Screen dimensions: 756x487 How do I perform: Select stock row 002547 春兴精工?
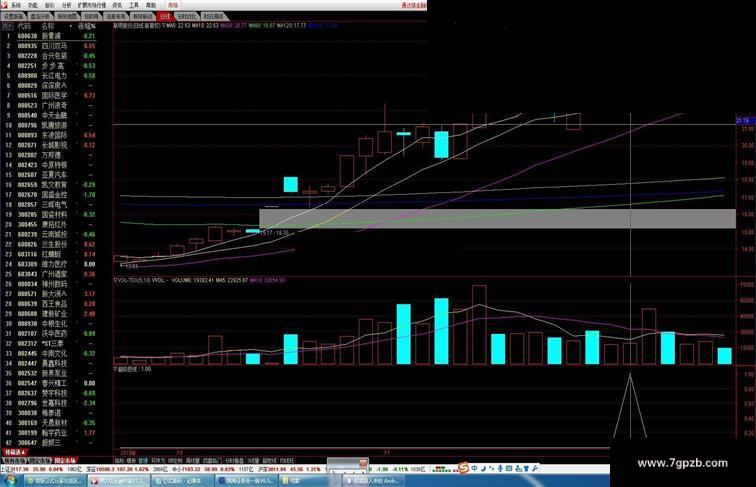tap(51, 383)
